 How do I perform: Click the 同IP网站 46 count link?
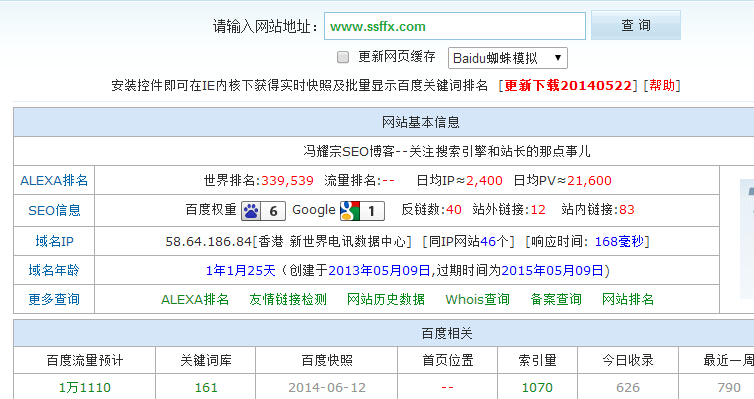point(488,241)
